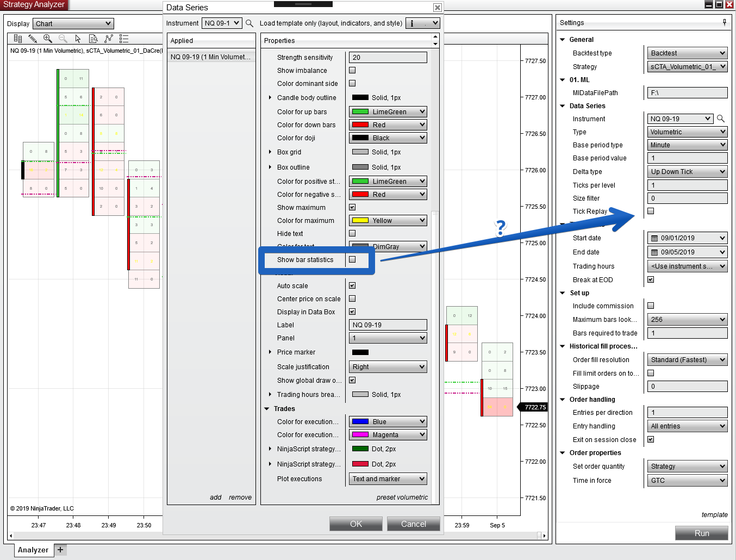
Task: Toggle Show imbalance checkbox
Action: coord(352,70)
